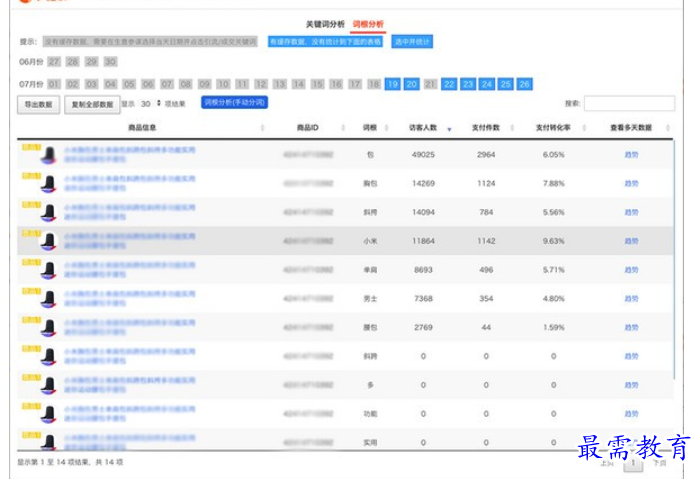This screenshot has height=479, width=699.
Task: Switch to the 关键词分析 tab
Action: pos(325,23)
